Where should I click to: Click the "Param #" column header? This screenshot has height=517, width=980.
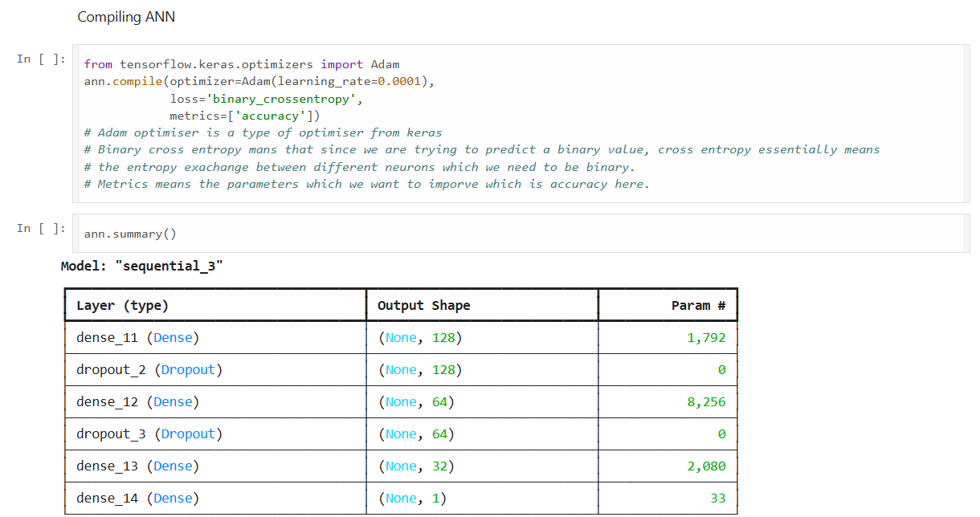pos(699,306)
